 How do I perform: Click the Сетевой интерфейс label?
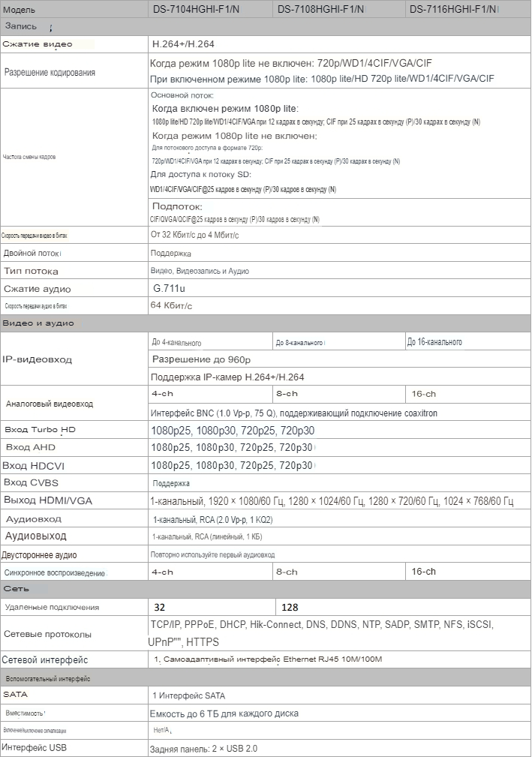[x=45, y=660]
